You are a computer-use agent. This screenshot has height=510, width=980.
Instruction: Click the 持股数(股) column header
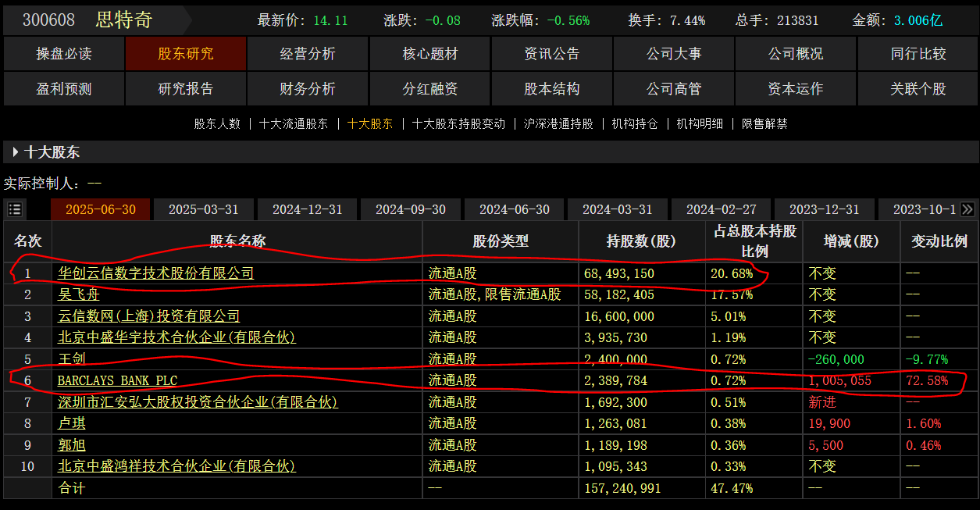(x=641, y=241)
